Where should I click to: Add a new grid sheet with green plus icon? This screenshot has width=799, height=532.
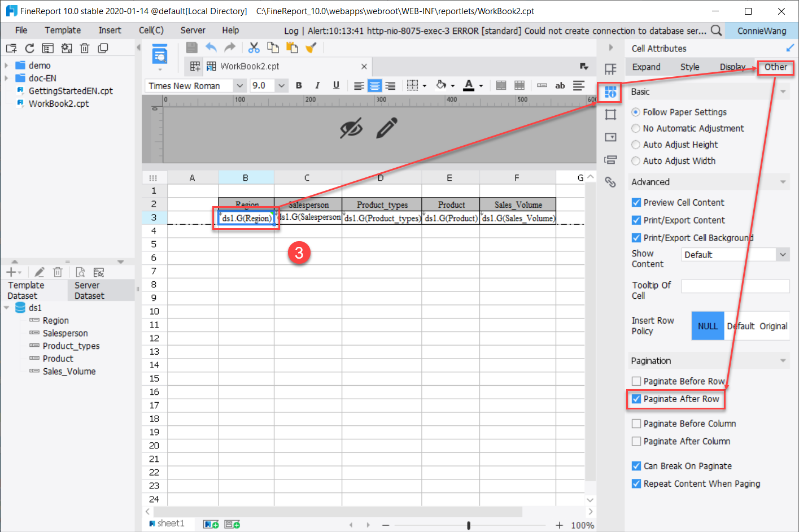coord(211,523)
